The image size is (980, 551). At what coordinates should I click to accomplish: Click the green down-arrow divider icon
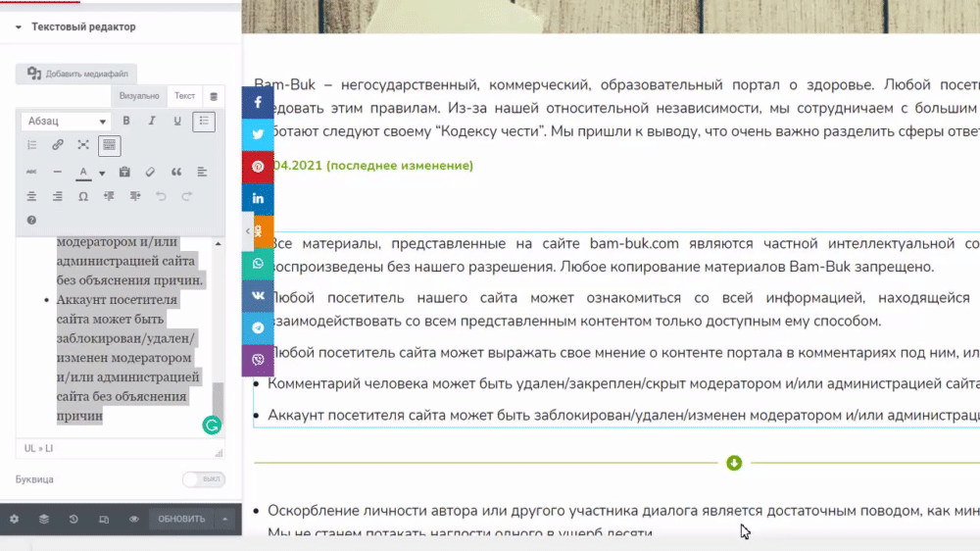coord(734,463)
